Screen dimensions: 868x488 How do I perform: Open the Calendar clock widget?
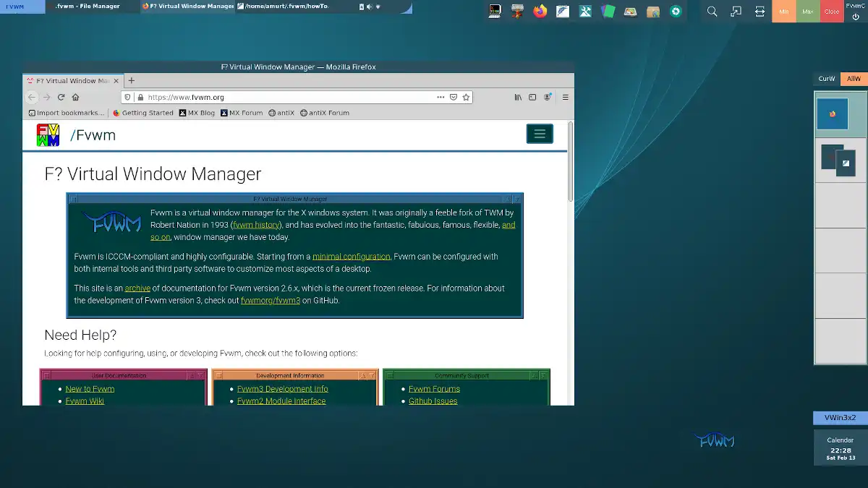click(x=840, y=448)
